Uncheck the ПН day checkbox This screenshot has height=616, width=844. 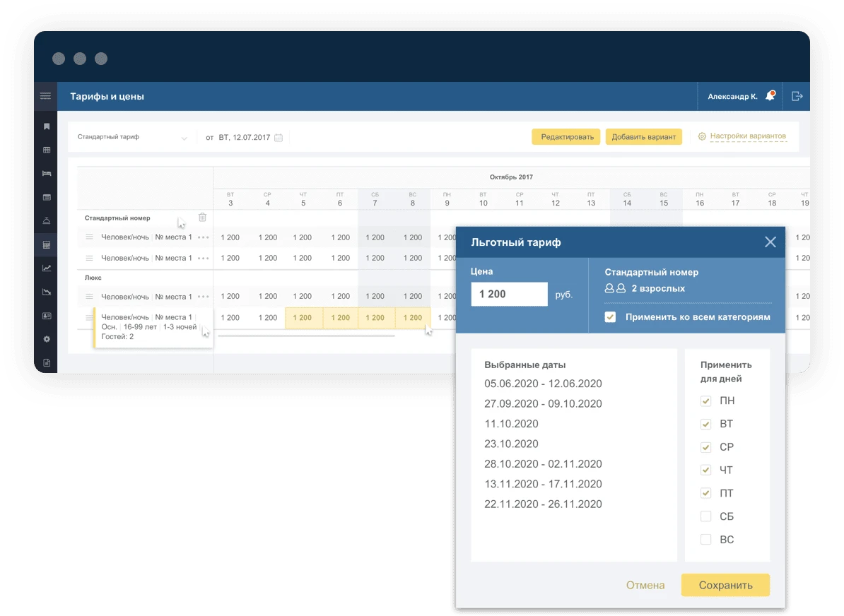tap(705, 401)
